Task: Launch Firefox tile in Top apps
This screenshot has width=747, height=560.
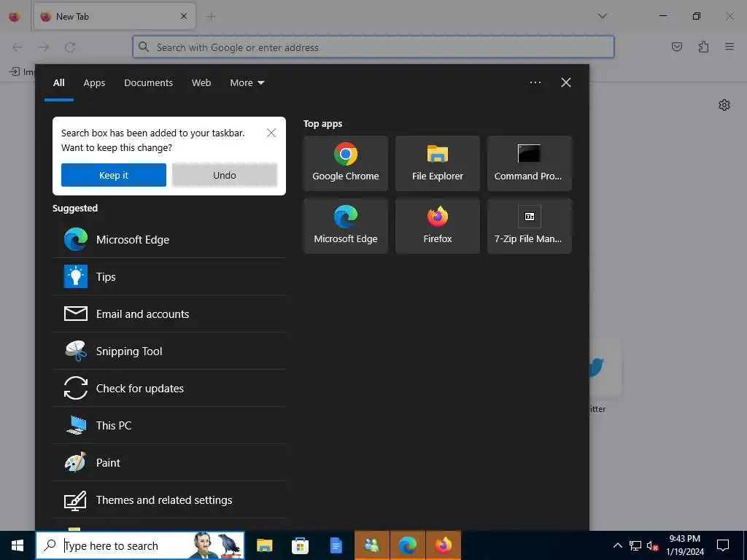Action: click(438, 226)
